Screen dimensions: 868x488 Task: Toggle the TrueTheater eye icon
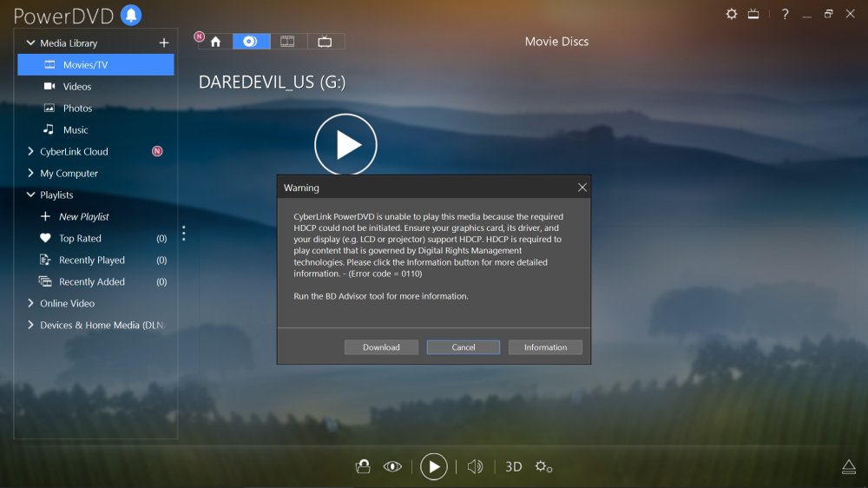click(392, 466)
